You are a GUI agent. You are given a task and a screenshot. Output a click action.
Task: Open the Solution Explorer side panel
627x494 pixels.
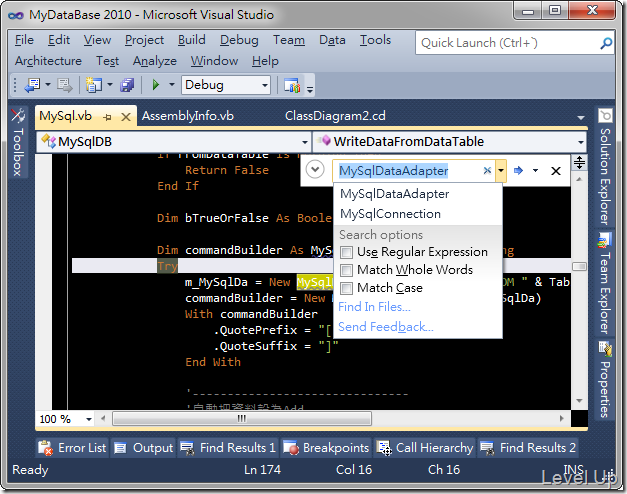coord(605,166)
